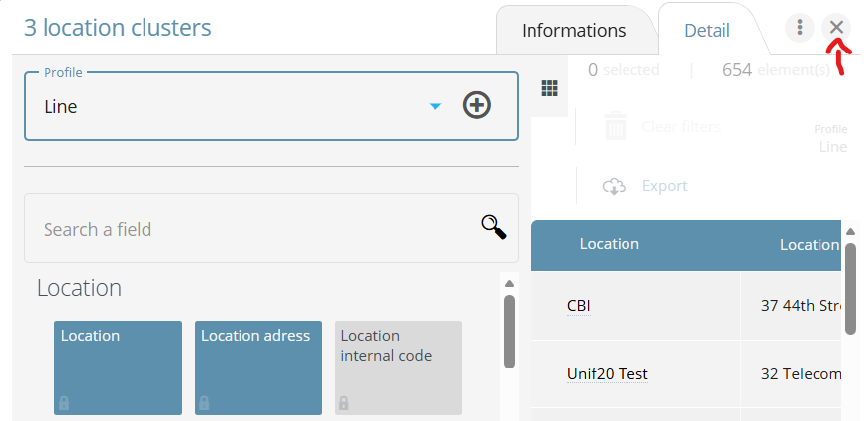
Task: Open the three-dot options menu
Action: click(x=800, y=28)
